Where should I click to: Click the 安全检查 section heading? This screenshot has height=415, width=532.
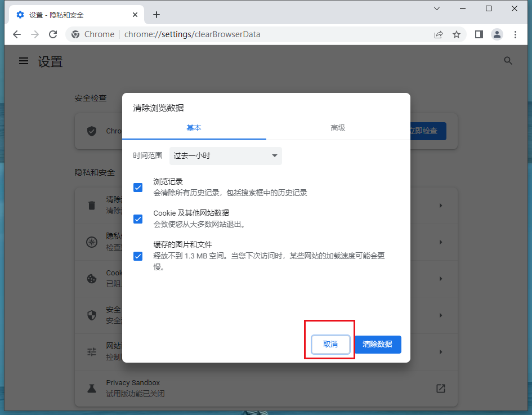coord(91,98)
